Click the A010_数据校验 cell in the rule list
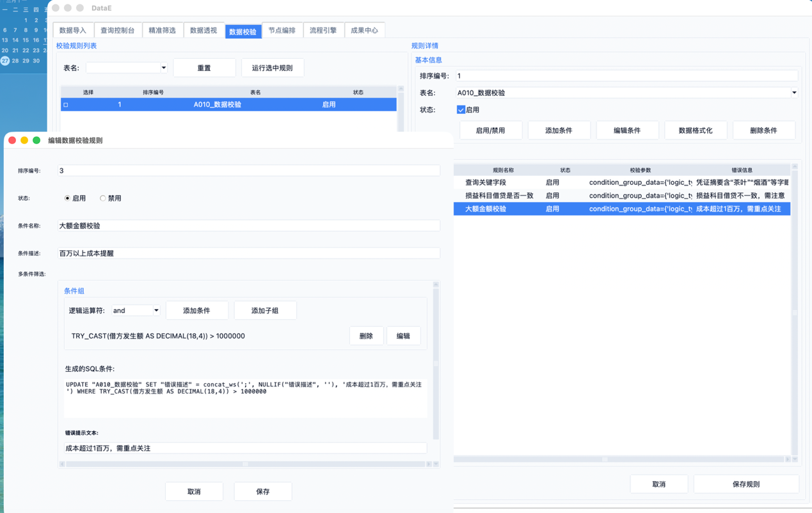 pos(218,105)
